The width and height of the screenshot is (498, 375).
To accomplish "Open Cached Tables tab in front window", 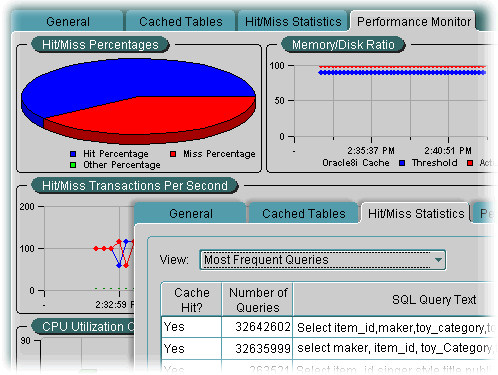I will 303,213.
